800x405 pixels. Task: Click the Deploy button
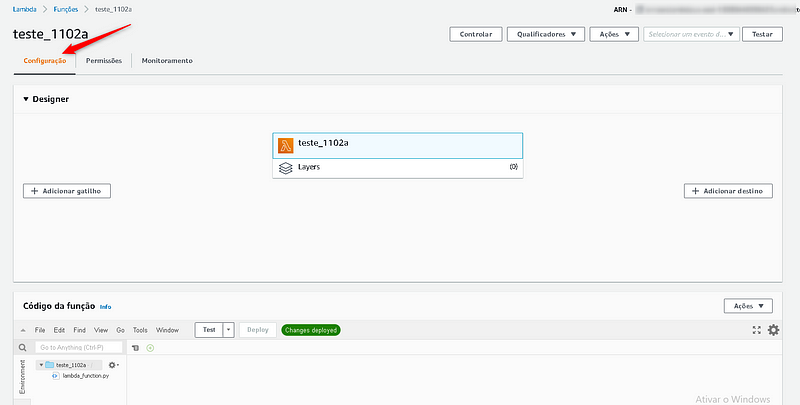[258, 330]
